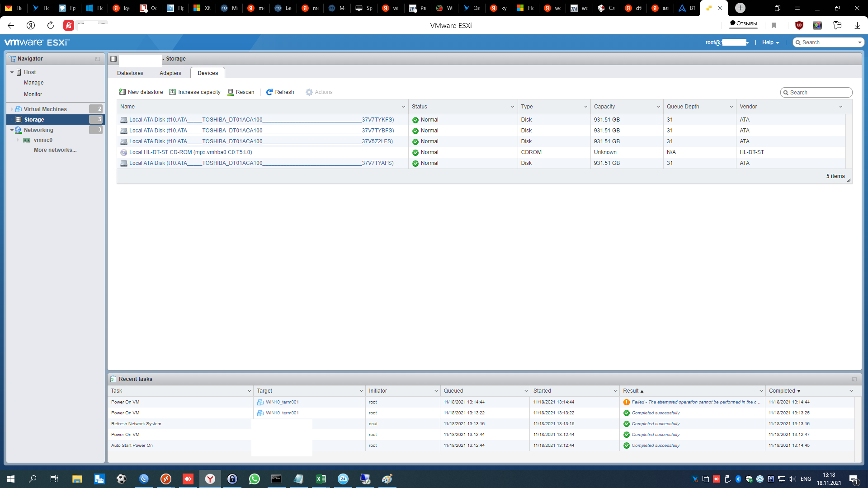
Task: Open the Local HL-DT-ST CD-ROM device
Action: [x=191, y=153]
